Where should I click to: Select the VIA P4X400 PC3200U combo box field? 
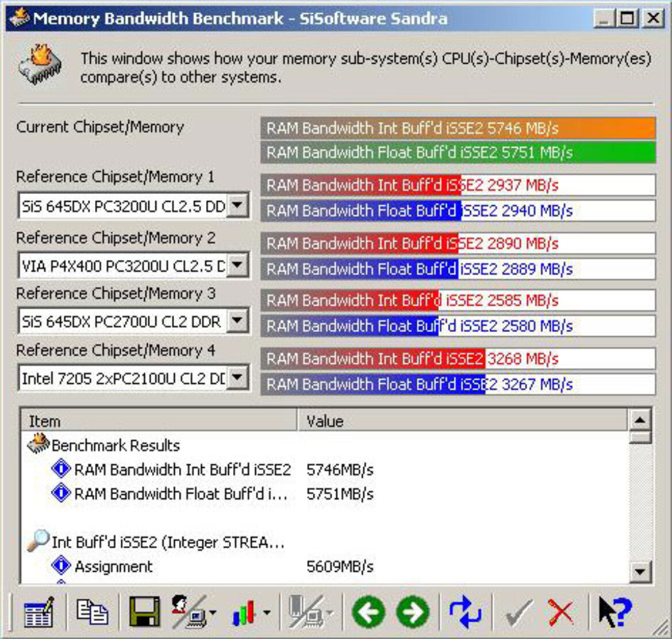pos(133,265)
